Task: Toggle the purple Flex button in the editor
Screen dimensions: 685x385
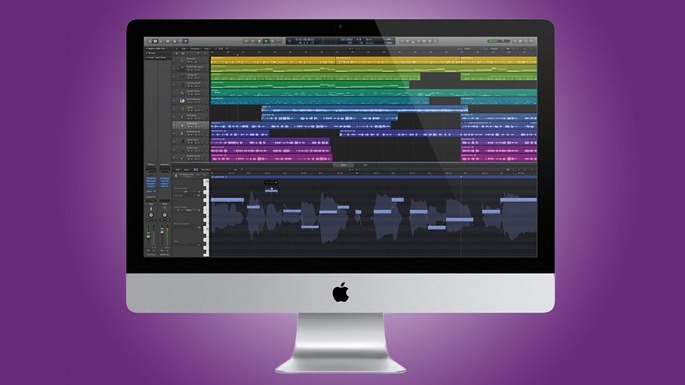Action: click(196, 170)
